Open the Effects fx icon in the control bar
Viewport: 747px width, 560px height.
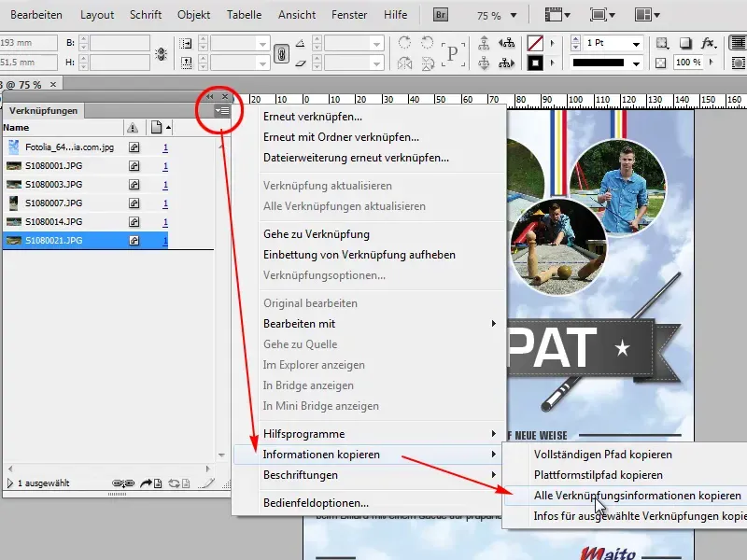[709, 43]
